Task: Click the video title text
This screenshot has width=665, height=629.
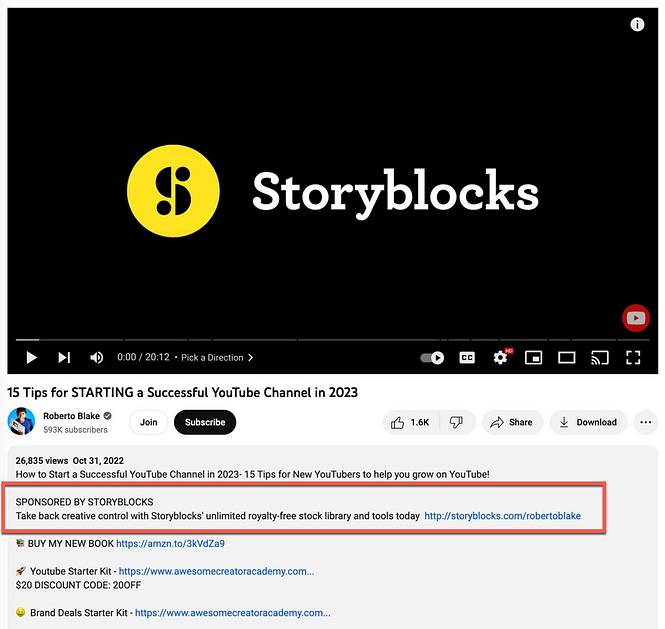Action: coord(182,393)
